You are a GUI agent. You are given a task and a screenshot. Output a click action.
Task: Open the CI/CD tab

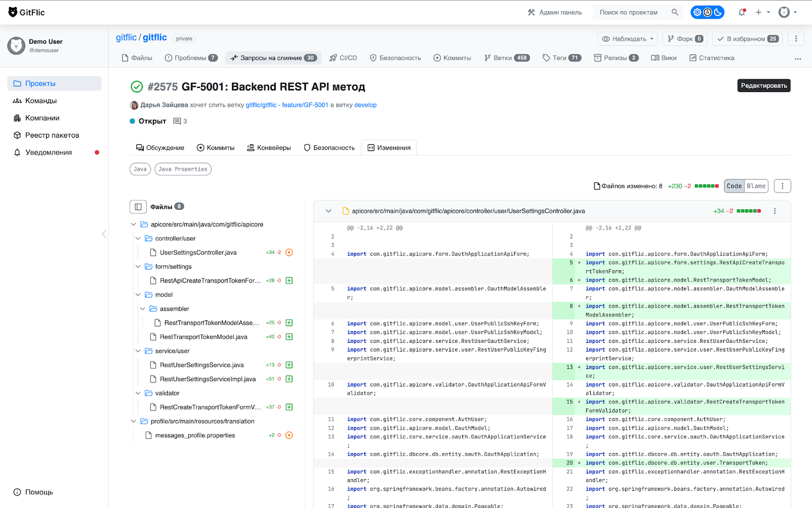click(x=343, y=58)
